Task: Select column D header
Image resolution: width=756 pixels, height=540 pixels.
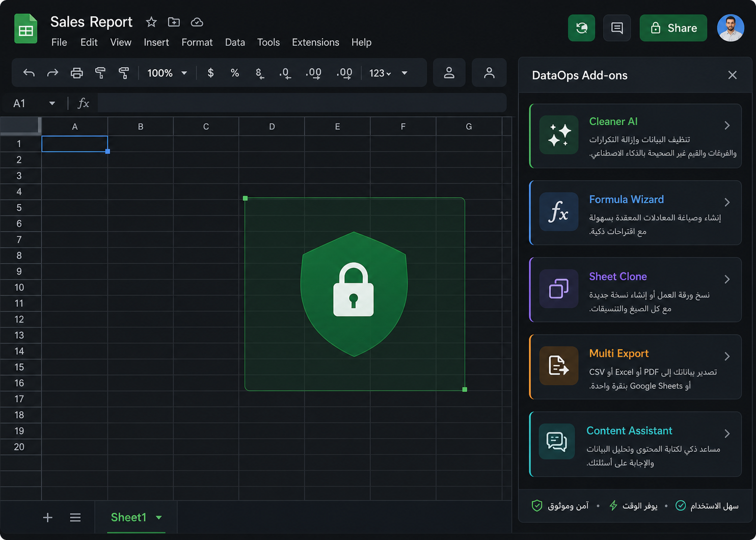Action: [x=272, y=126]
